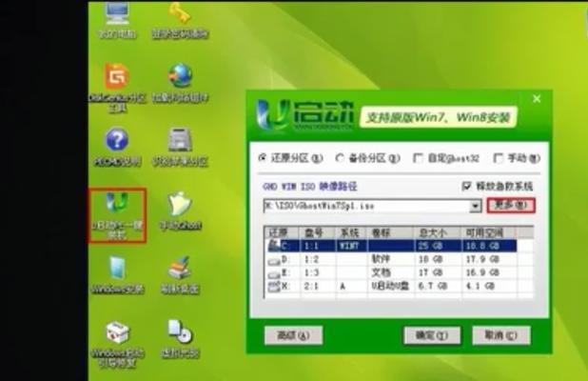Launch the U启动 one-key install desktop icon
This screenshot has height=381, width=588.
click(117, 215)
